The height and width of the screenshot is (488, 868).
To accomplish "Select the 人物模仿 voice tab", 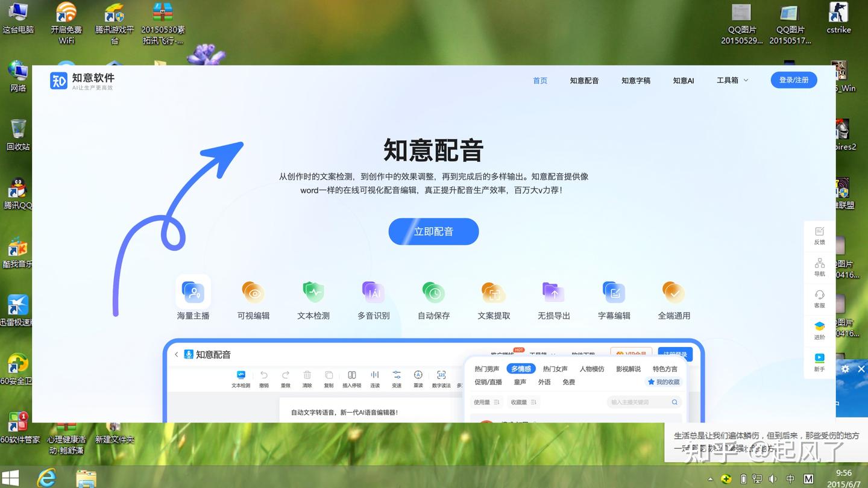I will (x=592, y=369).
